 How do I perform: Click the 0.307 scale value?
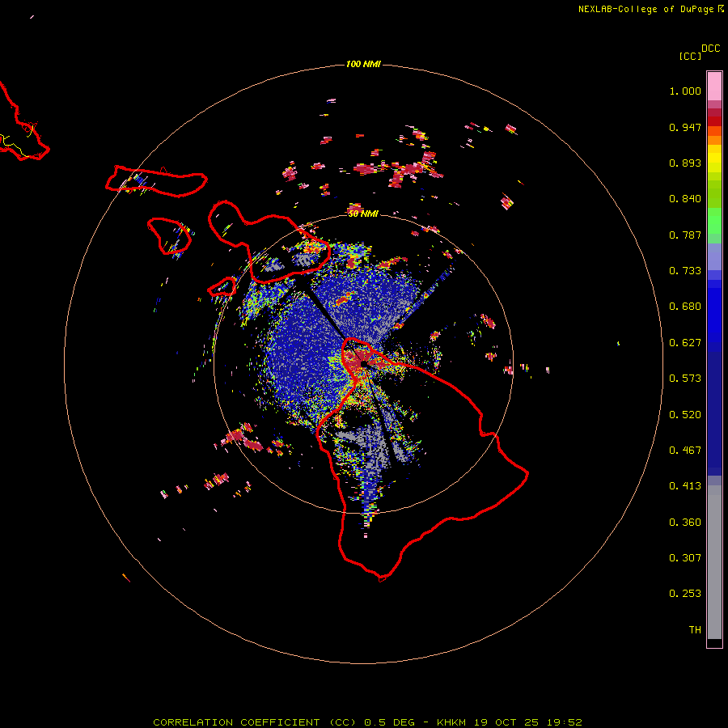pos(685,558)
